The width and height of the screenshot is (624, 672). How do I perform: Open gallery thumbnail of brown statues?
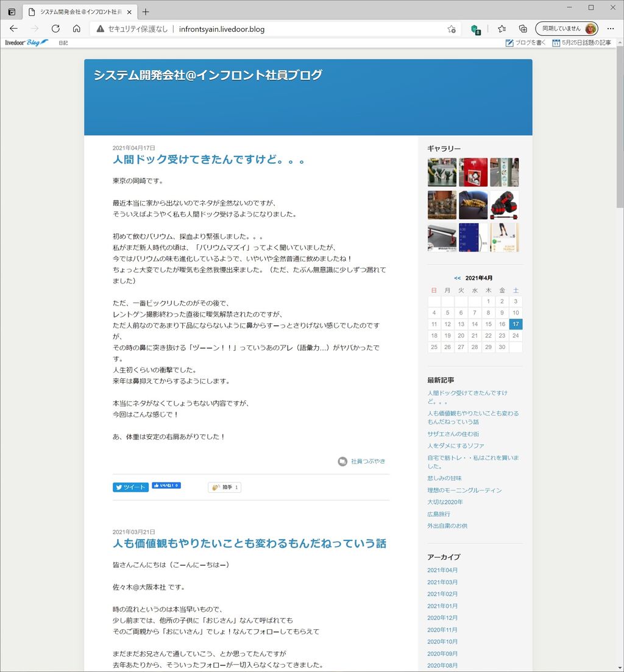(x=442, y=205)
